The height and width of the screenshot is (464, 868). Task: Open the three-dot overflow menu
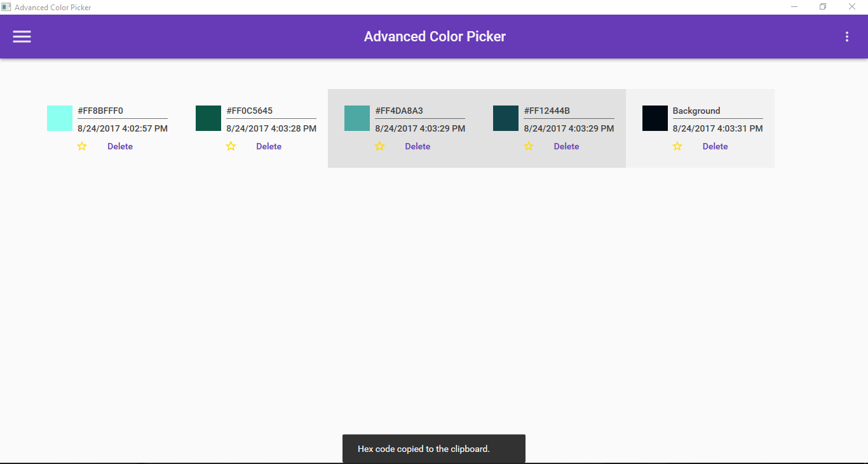(x=846, y=37)
